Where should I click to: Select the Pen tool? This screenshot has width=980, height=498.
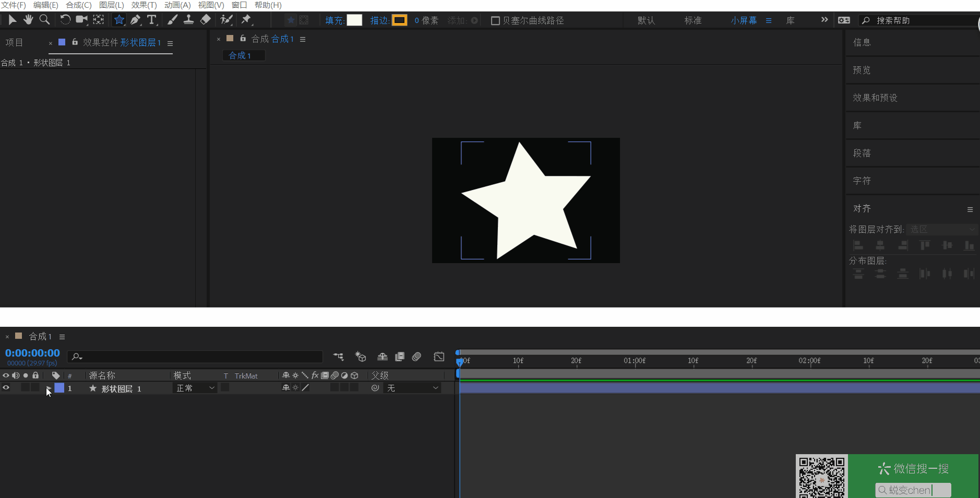coord(135,20)
